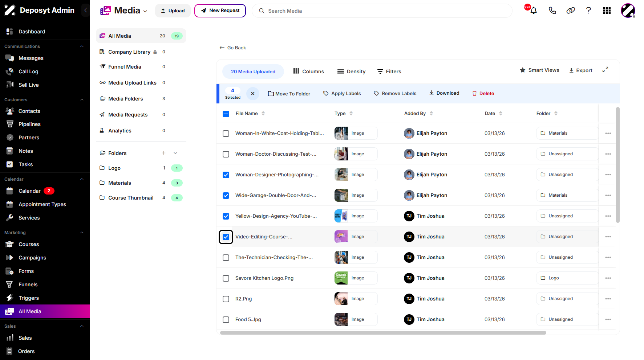This screenshot has height=360, width=644.
Task: Click the horizontal table scrollbar
Action: coord(383,333)
